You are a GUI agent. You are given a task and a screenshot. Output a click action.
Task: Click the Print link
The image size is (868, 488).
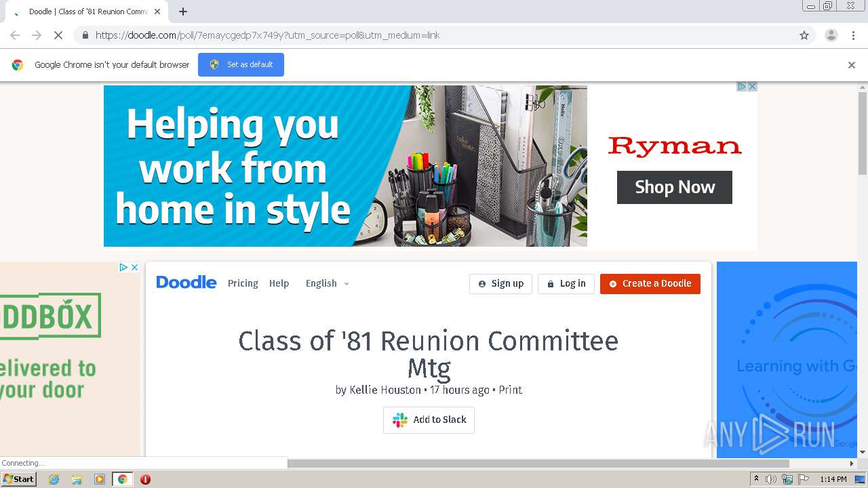[511, 390]
